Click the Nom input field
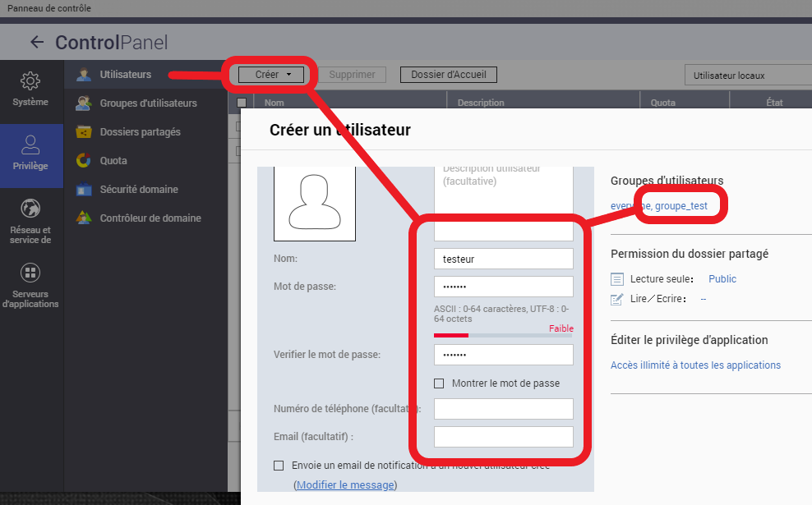Screen dimensions: 812x505 point(503,259)
